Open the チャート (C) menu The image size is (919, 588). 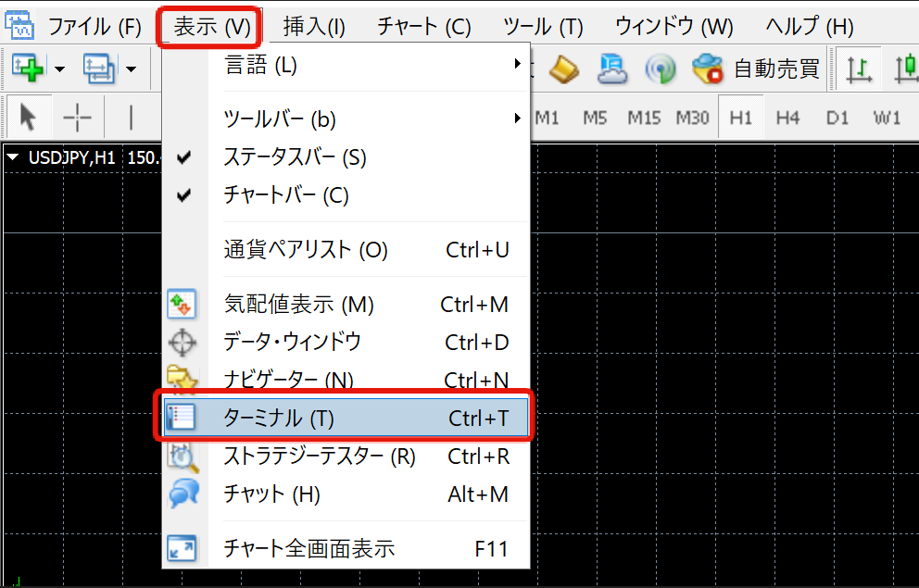[423, 26]
